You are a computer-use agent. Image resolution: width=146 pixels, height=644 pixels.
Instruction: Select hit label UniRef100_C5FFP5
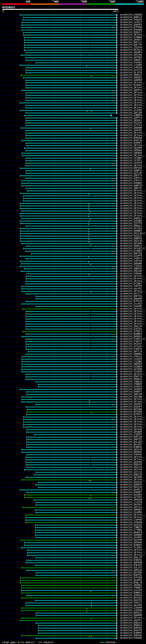tap(131, 286)
